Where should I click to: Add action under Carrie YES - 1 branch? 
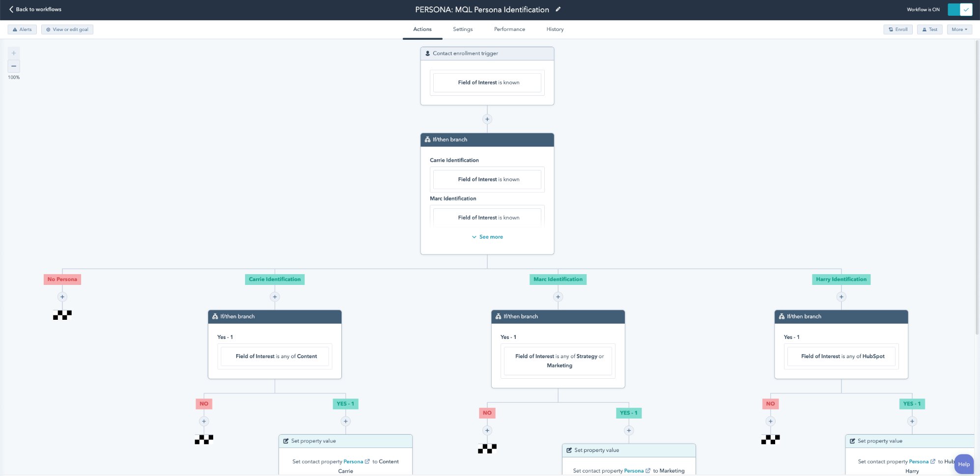tap(346, 421)
